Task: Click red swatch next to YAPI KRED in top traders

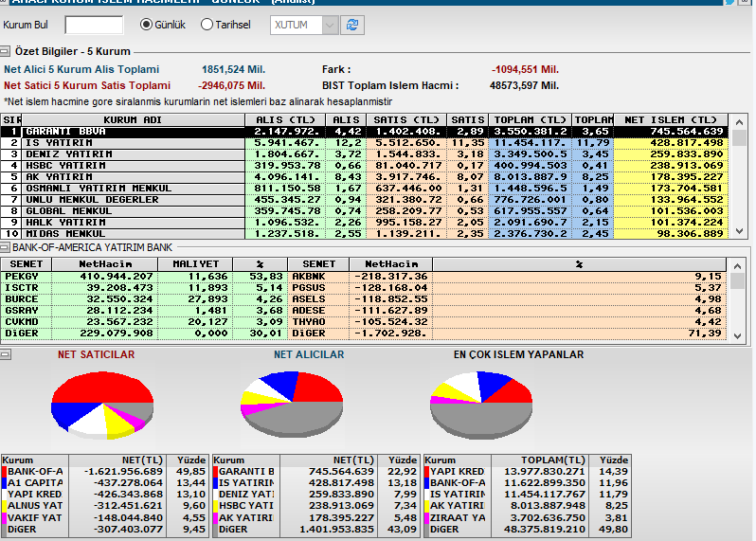Action: coord(426,472)
